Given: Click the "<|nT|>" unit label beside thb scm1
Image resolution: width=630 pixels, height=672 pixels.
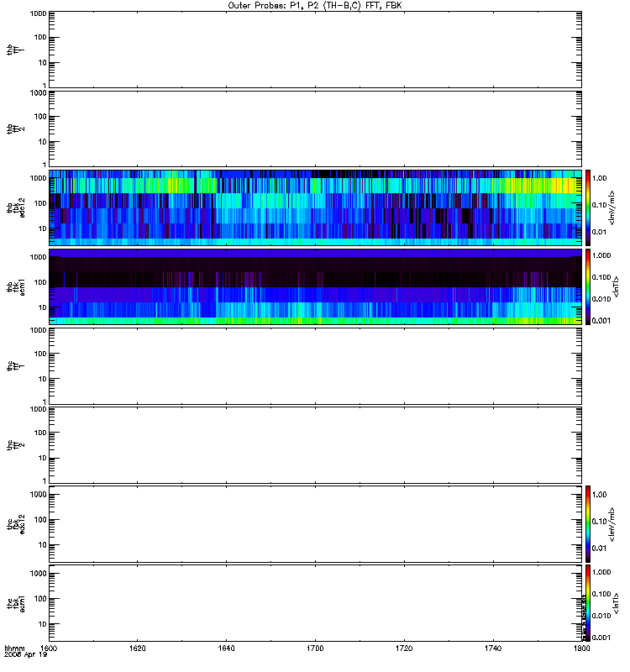Looking at the screenshot, I should 616,286.
